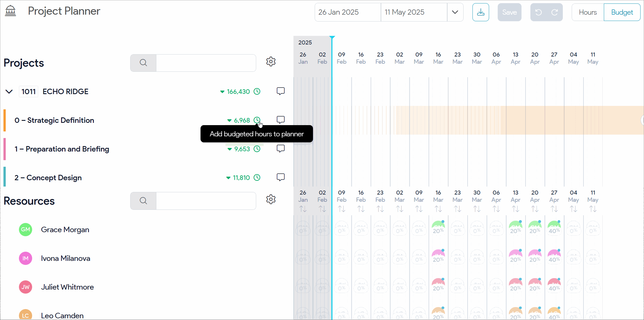This screenshot has height=320, width=644.
Task: Switch to Hours view
Action: point(588,12)
